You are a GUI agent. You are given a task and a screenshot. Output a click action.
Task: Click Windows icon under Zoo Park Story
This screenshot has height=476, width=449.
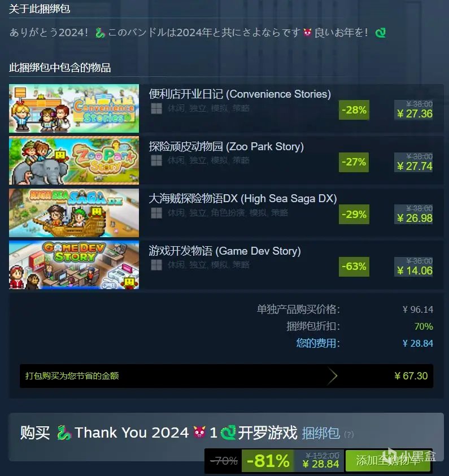tap(156, 160)
